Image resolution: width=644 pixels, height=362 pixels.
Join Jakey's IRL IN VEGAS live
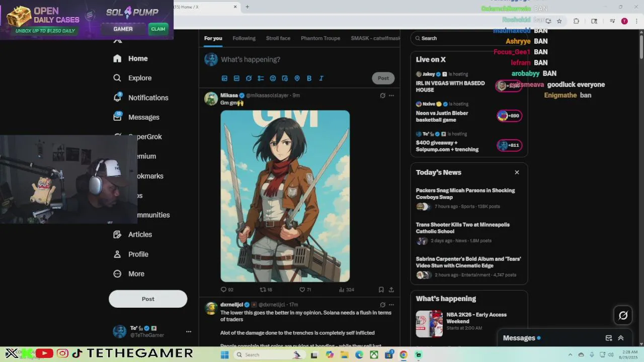(x=468, y=82)
